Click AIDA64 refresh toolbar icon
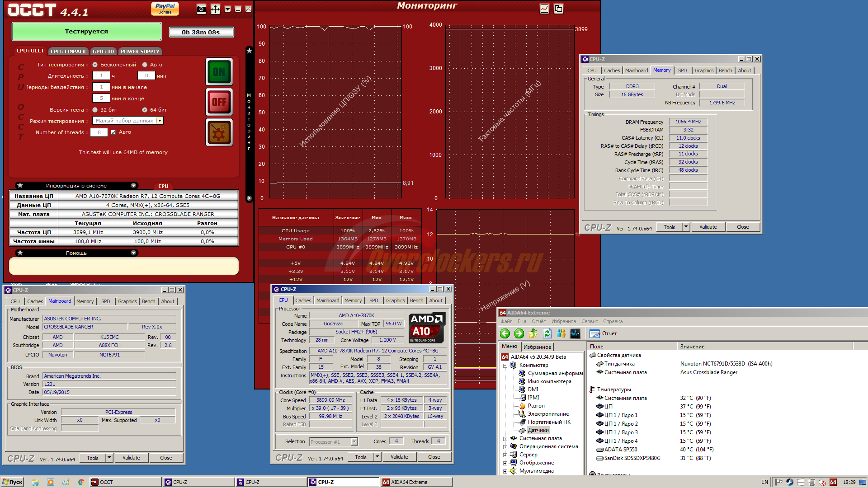 [547, 333]
